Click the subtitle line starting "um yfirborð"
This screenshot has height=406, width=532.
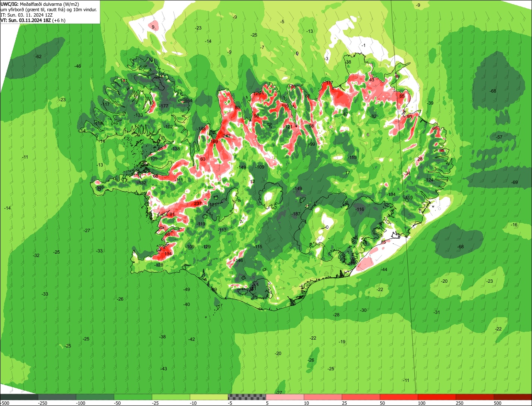(x=49, y=10)
